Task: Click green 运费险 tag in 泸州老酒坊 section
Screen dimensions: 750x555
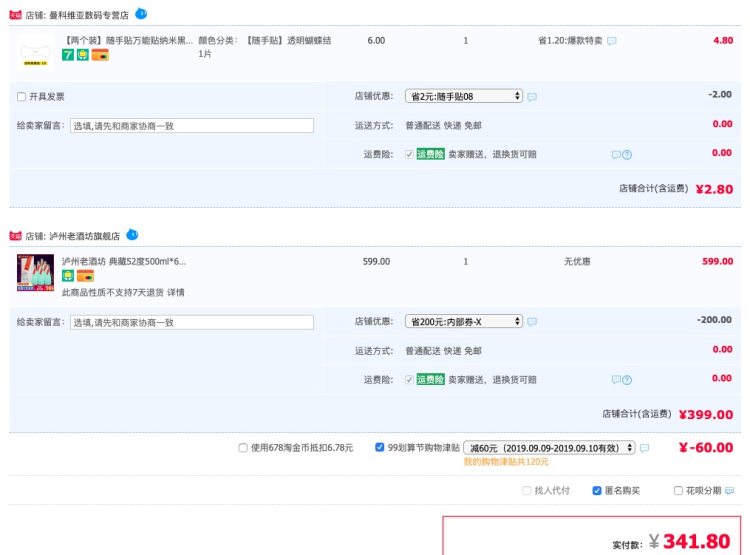Action: [430, 379]
